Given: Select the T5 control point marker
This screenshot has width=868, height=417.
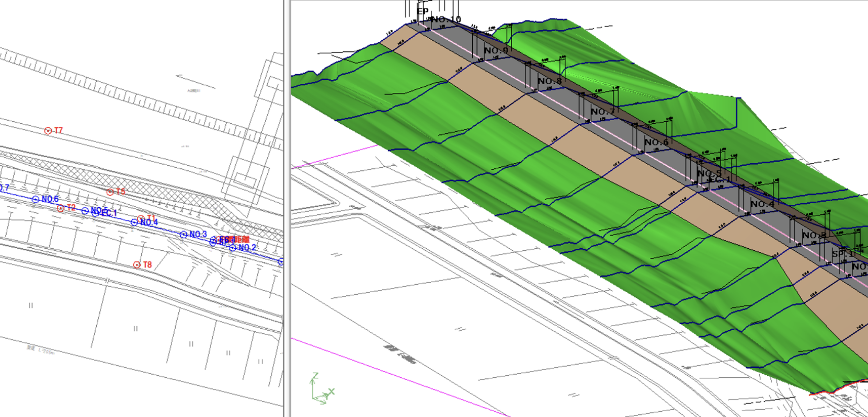Looking at the screenshot, I should [x=110, y=192].
